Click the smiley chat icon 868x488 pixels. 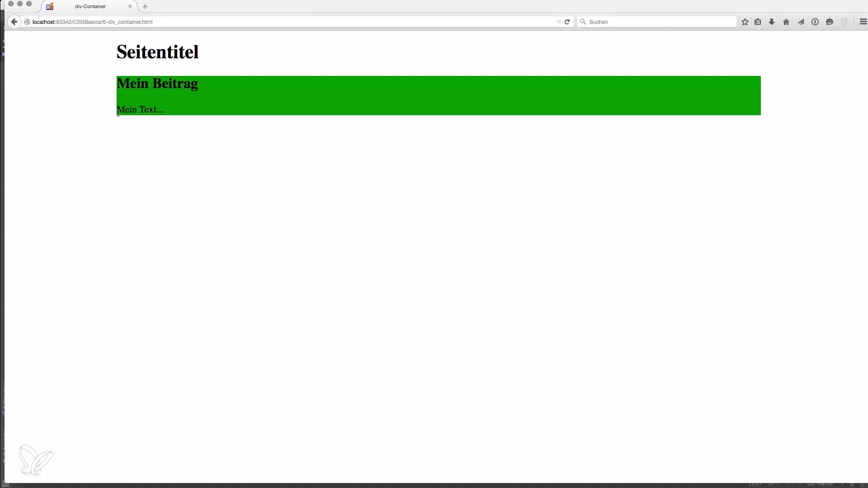[830, 22]
